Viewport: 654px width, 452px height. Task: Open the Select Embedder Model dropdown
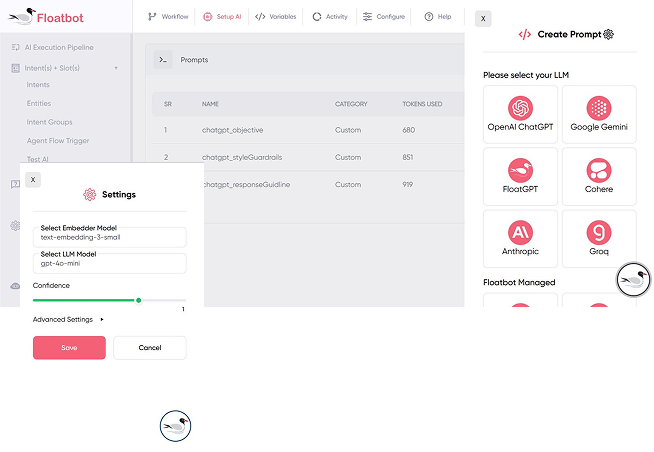(x=109, y=237)
